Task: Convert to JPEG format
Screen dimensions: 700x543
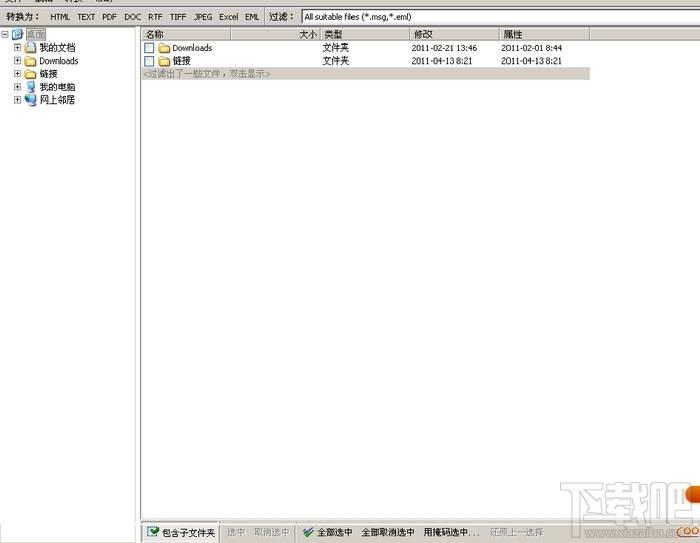Action: (203, 17)
